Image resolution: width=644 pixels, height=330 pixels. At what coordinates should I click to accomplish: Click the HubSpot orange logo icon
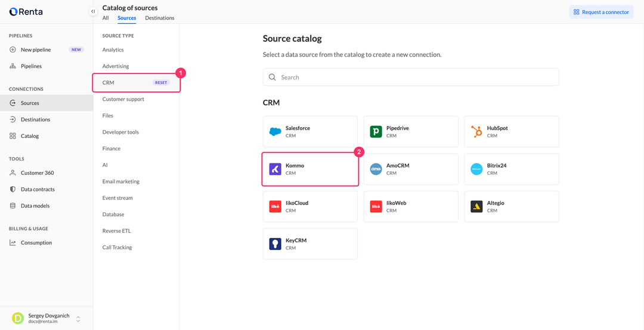(x=476, y=131)
